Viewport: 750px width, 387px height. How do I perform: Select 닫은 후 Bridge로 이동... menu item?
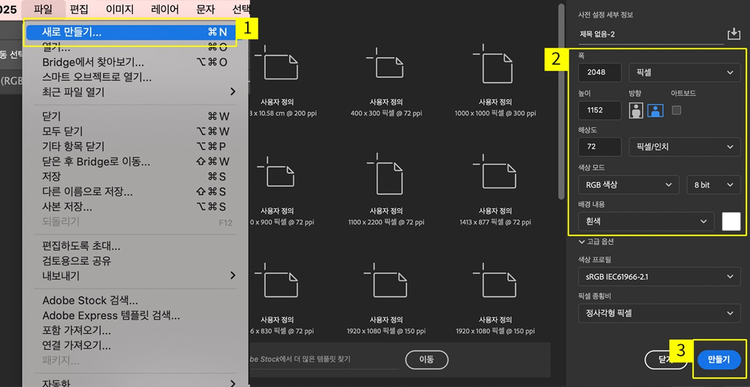135,161
